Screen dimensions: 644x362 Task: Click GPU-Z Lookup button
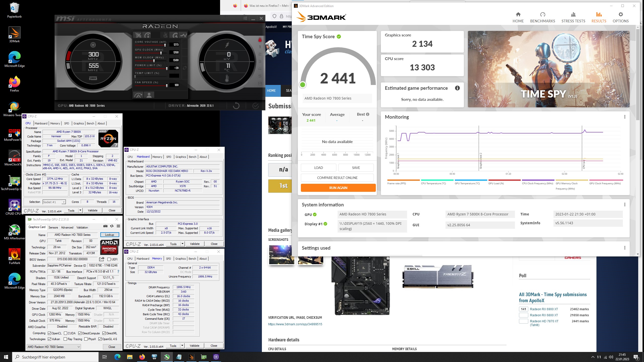click(109, 235)
